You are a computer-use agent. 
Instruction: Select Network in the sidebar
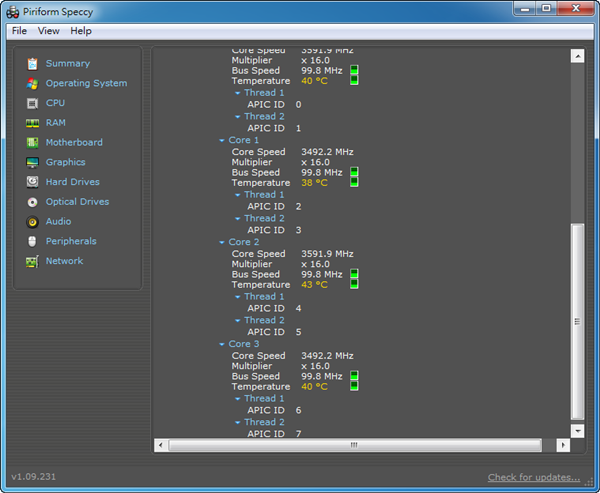[x=64, y=261]
